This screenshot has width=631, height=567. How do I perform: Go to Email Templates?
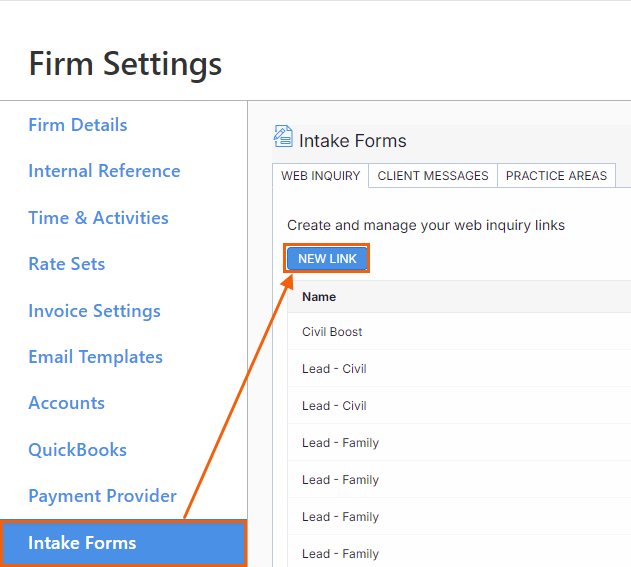tap(95, 357)
